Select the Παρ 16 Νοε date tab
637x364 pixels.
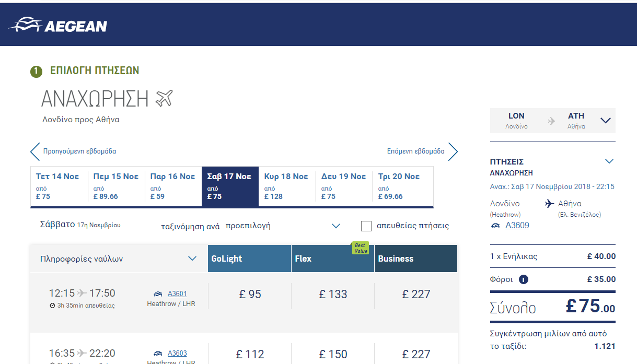pos(173,186)
